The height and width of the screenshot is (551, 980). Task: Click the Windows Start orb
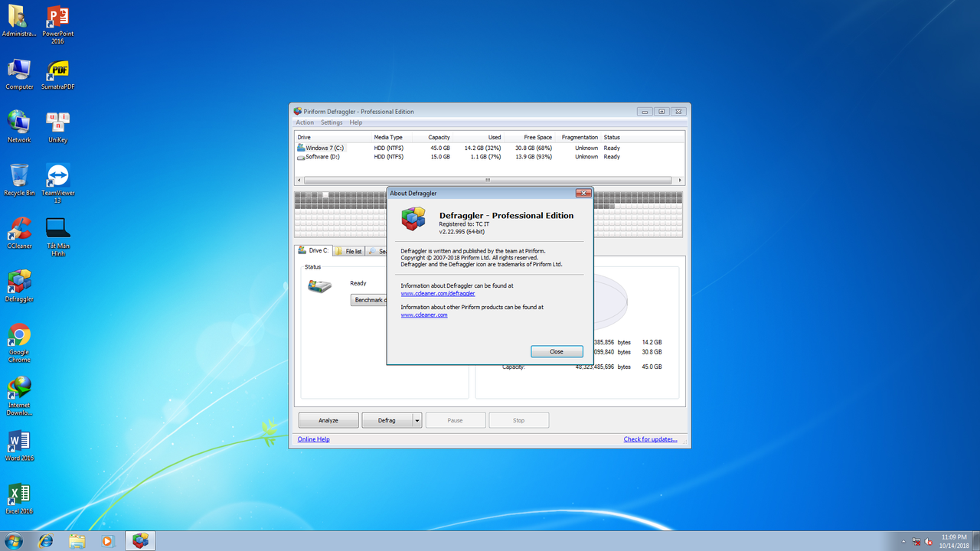pos(13,541)
